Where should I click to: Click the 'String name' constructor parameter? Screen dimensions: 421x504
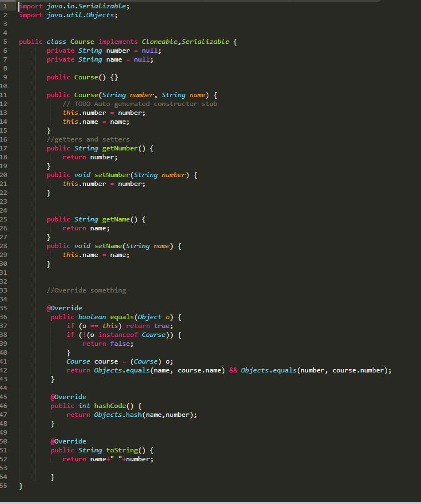click(183, 95)
